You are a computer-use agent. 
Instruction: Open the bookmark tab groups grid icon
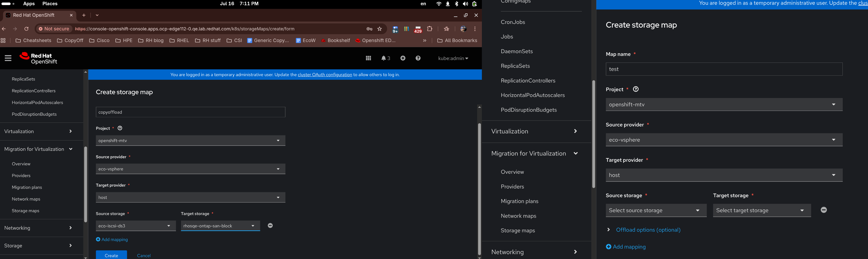pos(3,41)
